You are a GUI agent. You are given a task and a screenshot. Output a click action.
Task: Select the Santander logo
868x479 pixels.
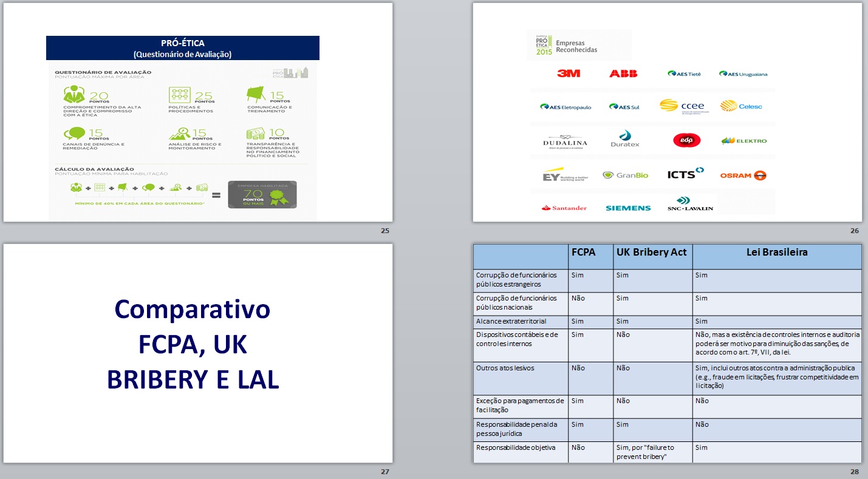pos(564,208)
